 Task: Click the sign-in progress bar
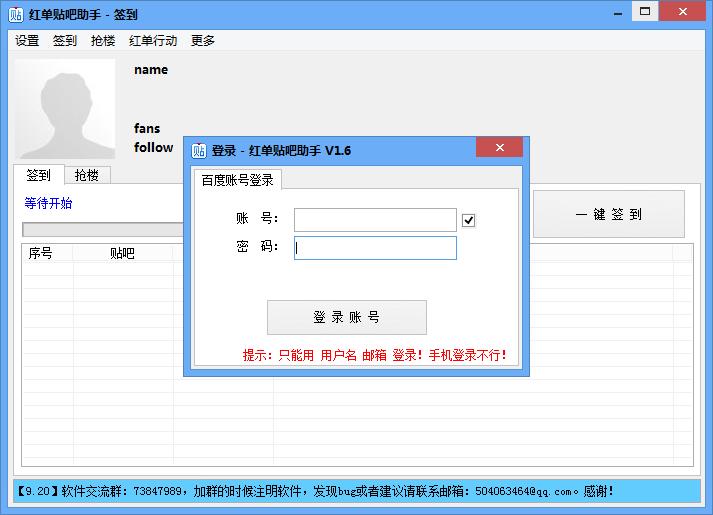(x=103, y=230)
